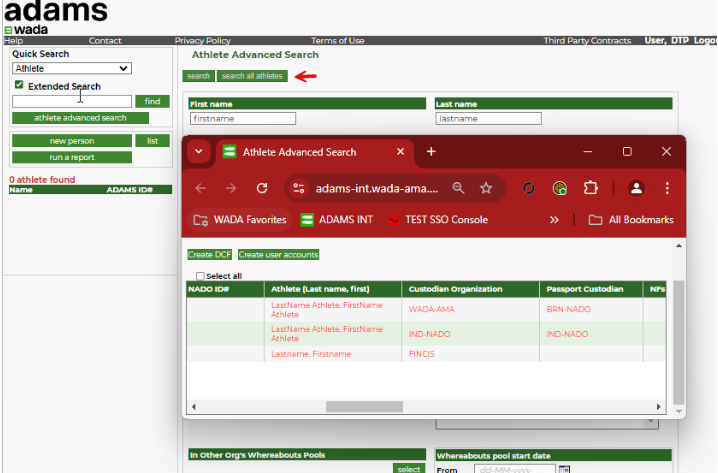
Task: Click the NADO ID# column header
Action: pyautogui.click(x=225, y=289)
